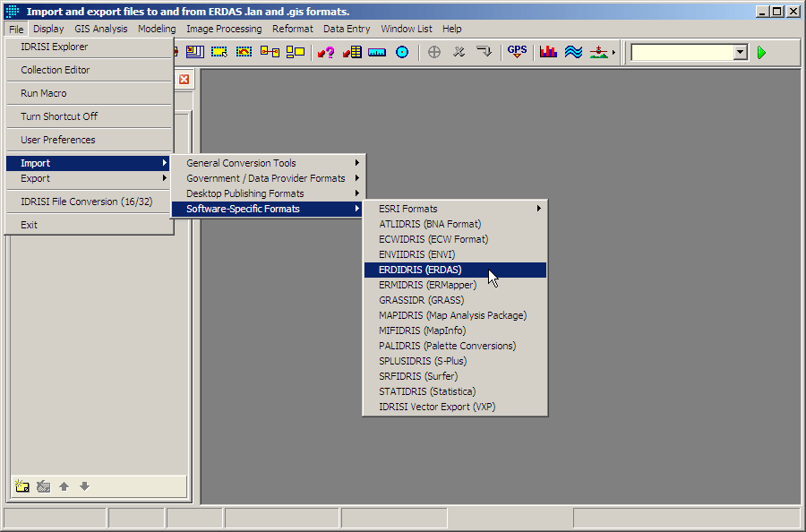Viewport: 806px width, 532px height.
Task: Select SRFIDRIS (Surfer)
Action: pos(456,376)
